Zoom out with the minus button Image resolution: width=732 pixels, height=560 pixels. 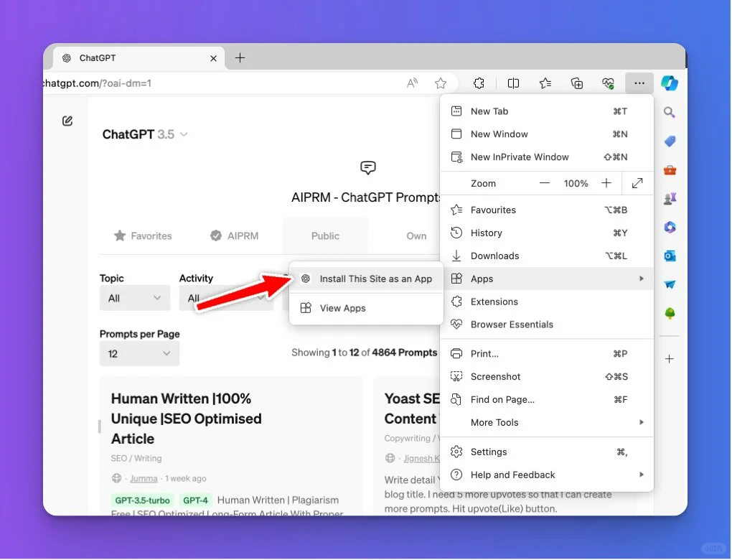544,184
